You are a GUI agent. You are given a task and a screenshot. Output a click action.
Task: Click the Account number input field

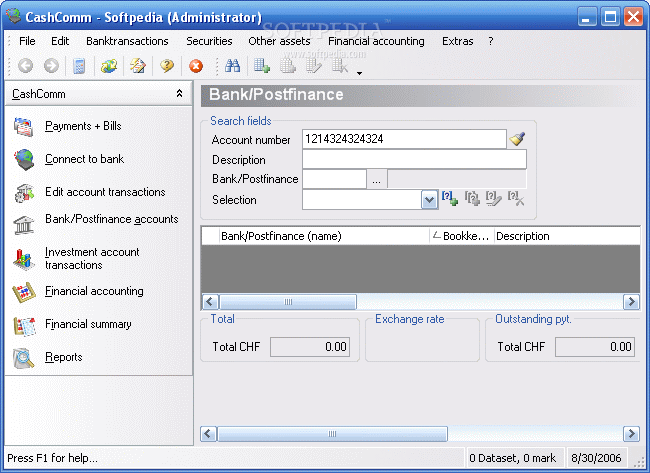point(404,139)
